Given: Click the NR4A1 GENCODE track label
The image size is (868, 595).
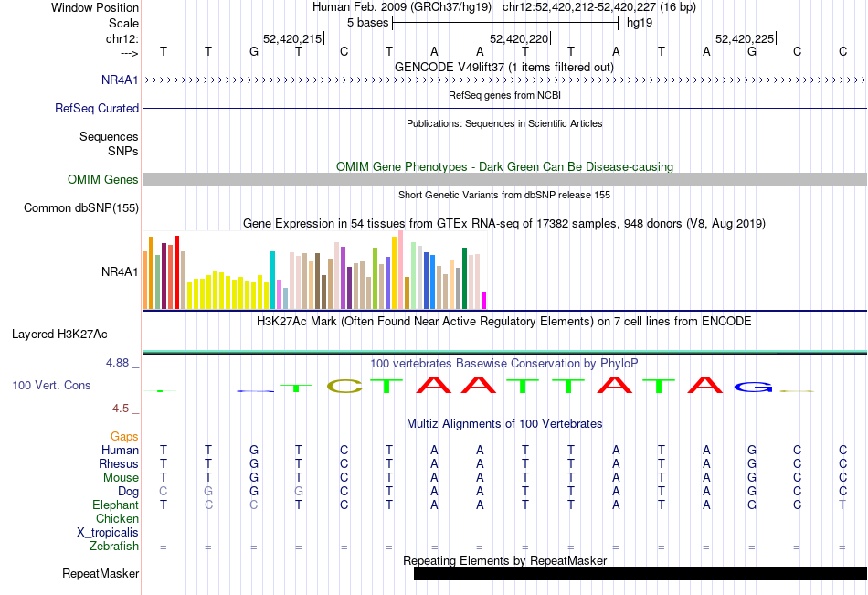Looking at the screenshot, I should point(120,80).
